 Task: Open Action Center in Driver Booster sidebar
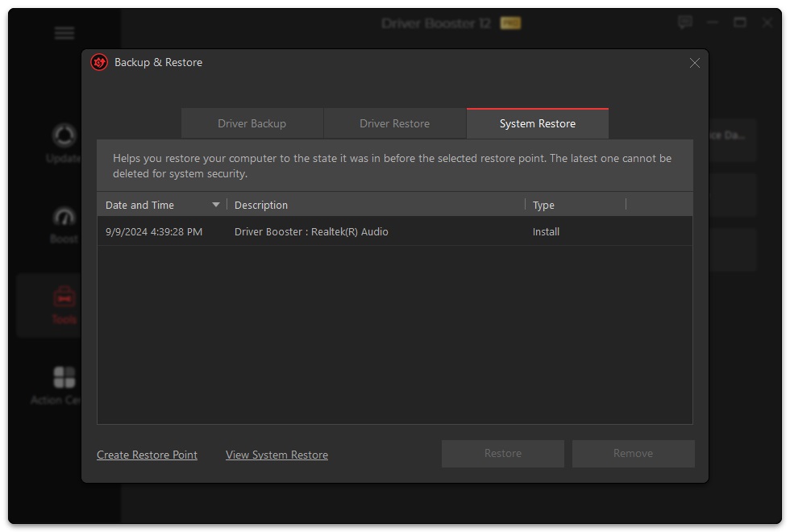click(x=56, y=385)
